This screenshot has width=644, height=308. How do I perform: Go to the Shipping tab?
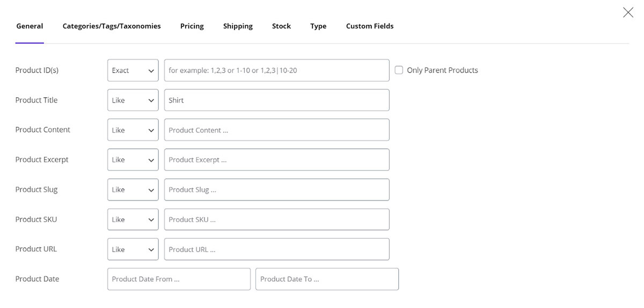238,26
